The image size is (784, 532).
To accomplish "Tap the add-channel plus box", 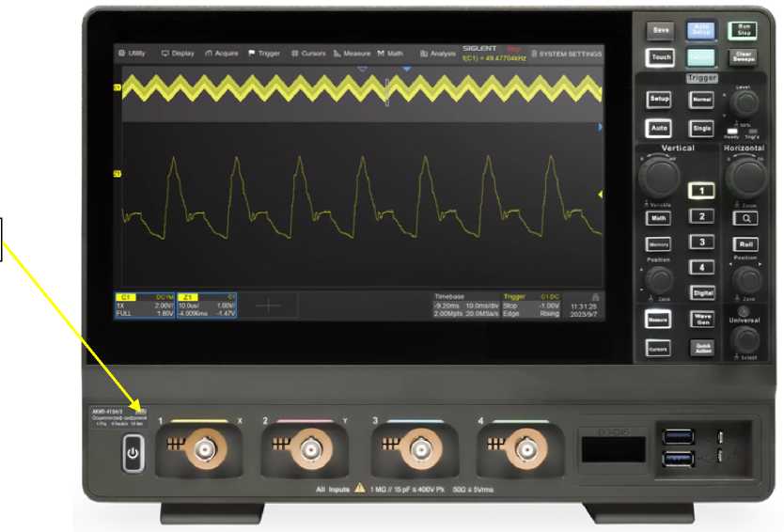I will [269, 305].
